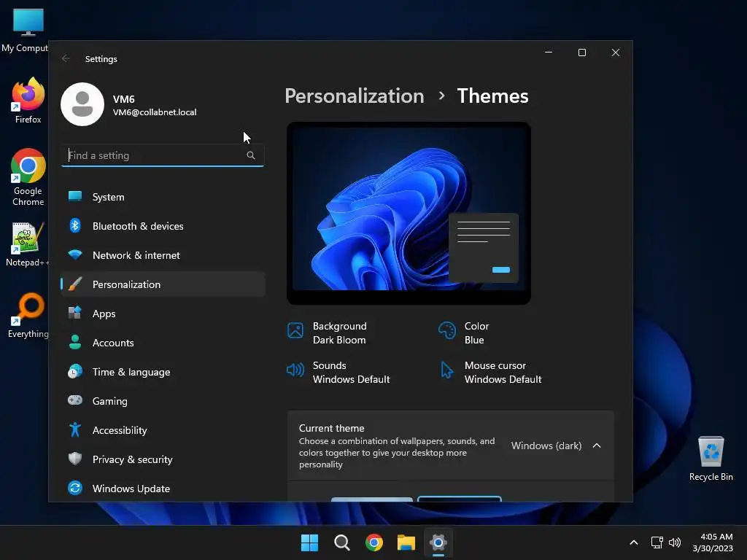747x560 pixels.
Task: Show hidden tray icons chevron
Action: pos(634,542)
